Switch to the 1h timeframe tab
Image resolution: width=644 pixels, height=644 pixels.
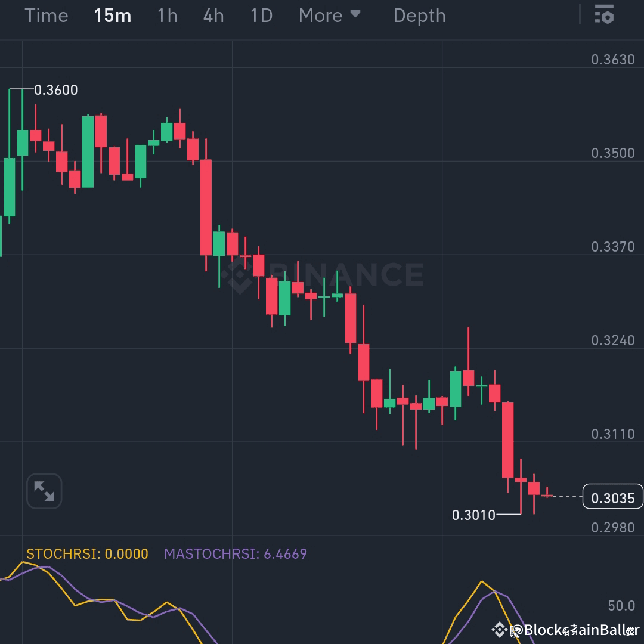coord(166,16)
